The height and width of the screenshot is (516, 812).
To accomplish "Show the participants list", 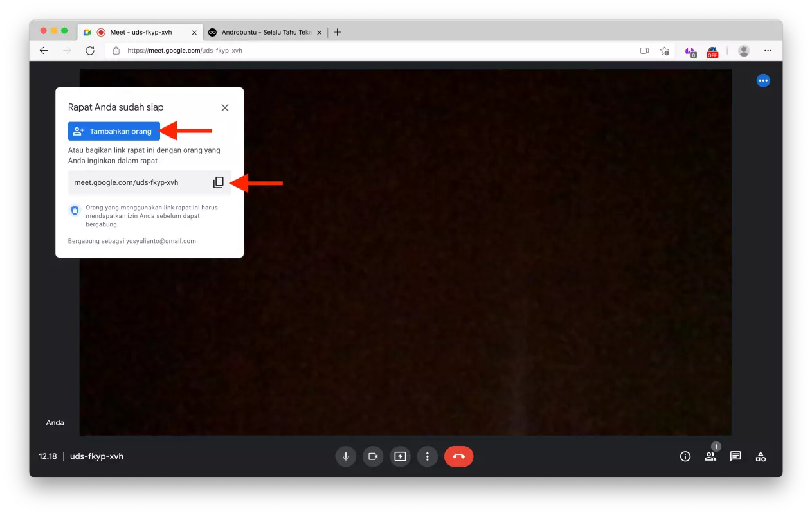I will tap(710, 456).
